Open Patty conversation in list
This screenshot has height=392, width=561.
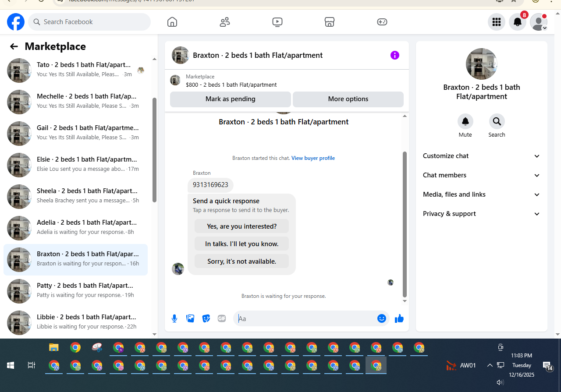(x=76, y=291)
